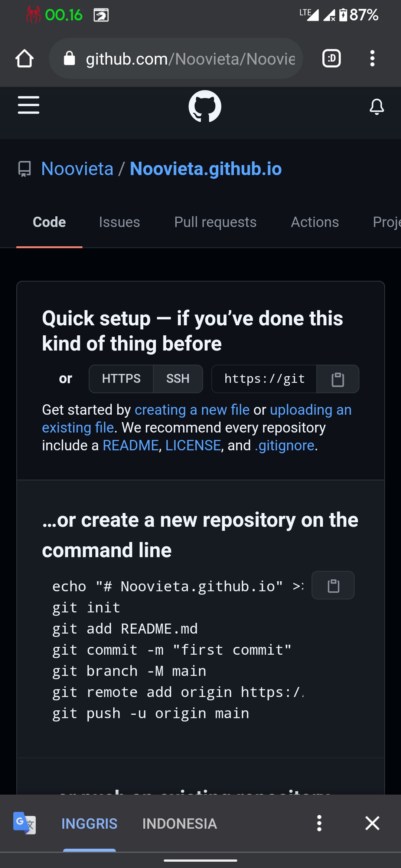Open the translate bar options menu
The width and height of the screenshot is (401, 868).
pos(319,823)
